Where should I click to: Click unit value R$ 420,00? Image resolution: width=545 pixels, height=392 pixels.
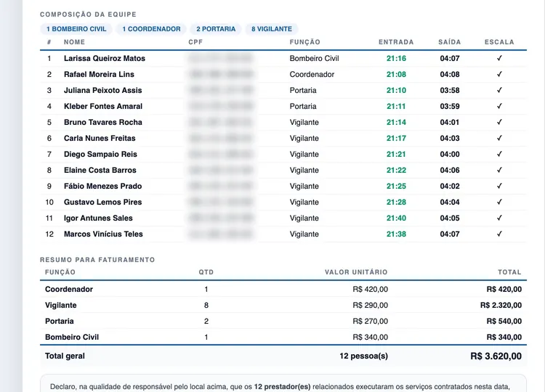pos(370,289)
